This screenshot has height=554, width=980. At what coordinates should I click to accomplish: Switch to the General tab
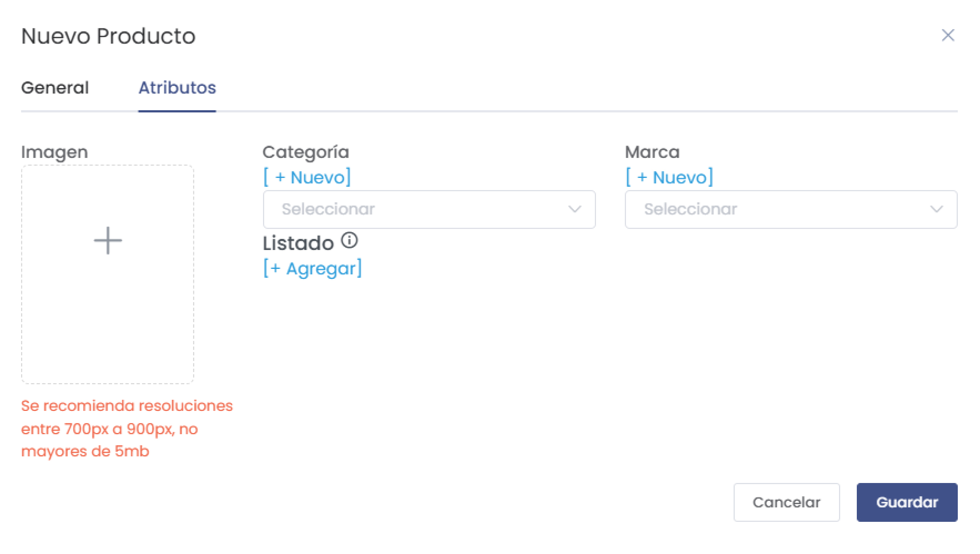[x=55, y=88]
